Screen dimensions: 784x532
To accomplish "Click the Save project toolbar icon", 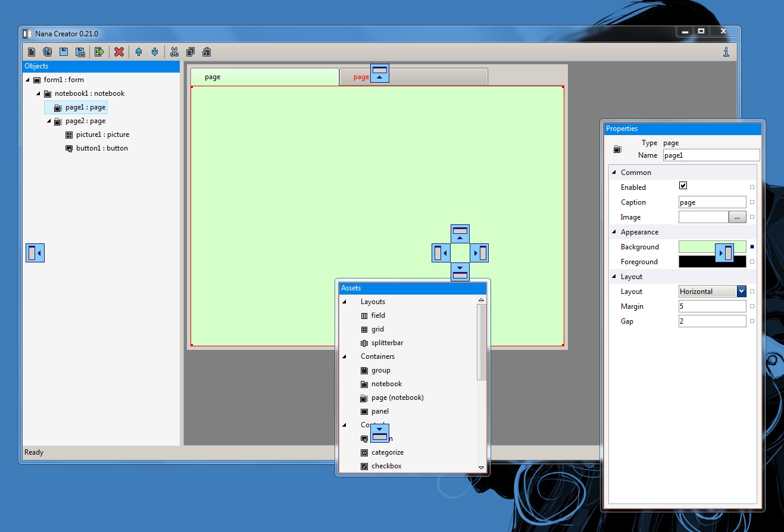I will click(x=64, y=52).
